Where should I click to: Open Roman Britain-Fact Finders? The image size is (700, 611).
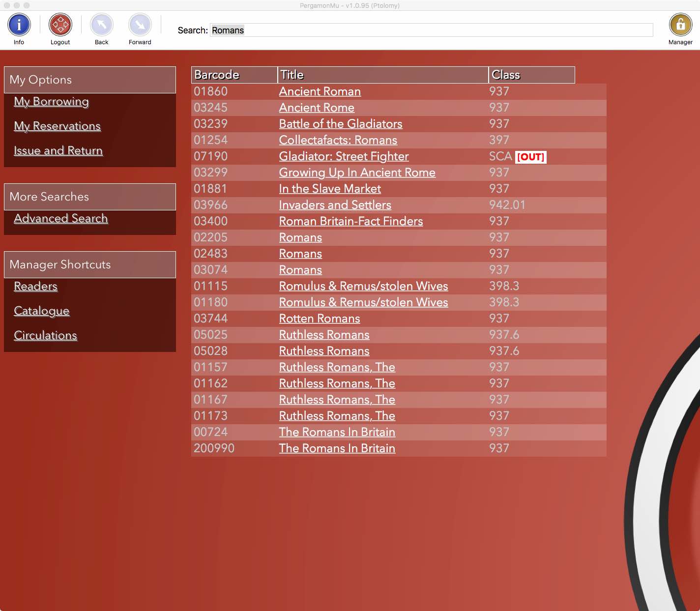351,221
